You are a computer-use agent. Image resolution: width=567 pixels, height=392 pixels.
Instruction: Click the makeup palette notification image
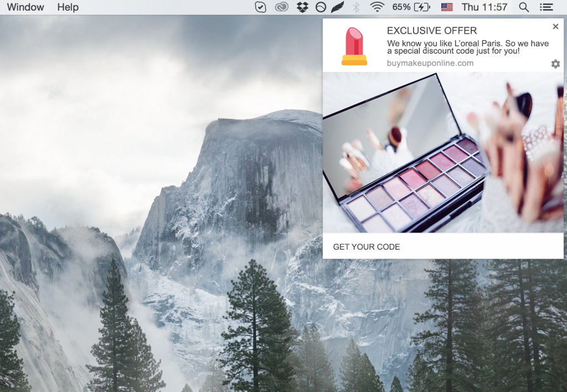(443, 152)
